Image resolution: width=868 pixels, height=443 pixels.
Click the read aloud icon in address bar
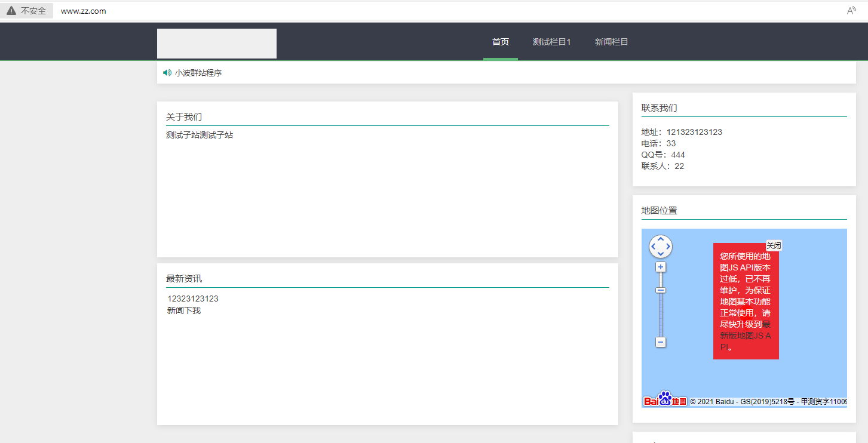point(851,11)
